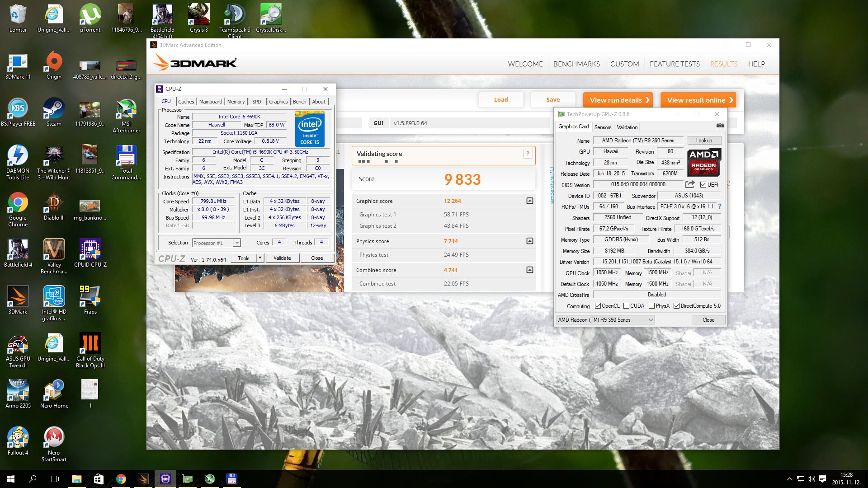Screen dimensions: 868x488
Task: Toggle OpenCL checkbox in GPU-Z
Action: 598,306
